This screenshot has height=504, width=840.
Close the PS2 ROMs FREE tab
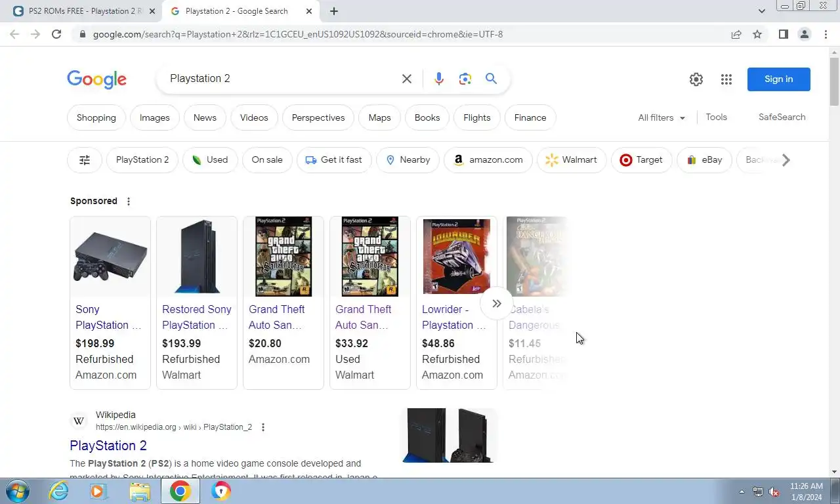[x=152, y=11]
